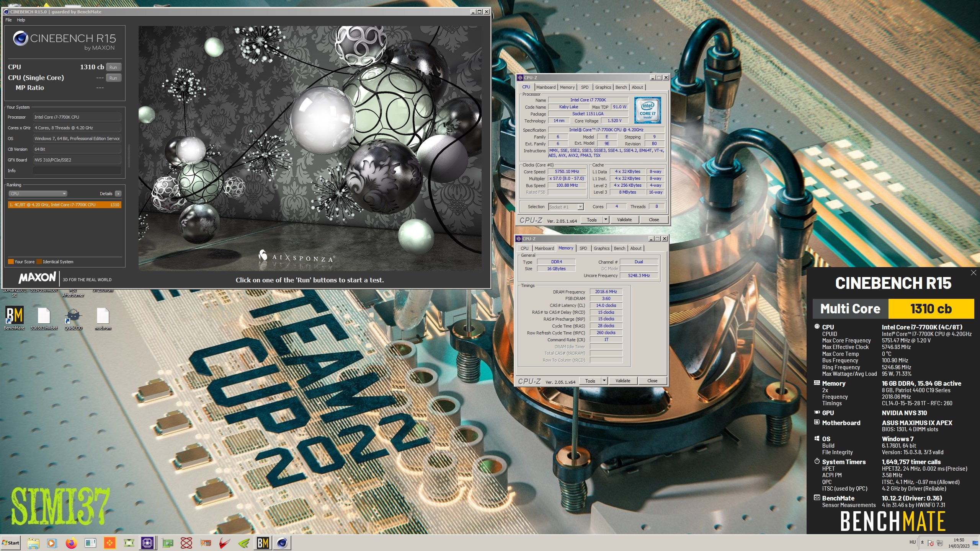Click the DRAM Frequency 2018.6 MHz value
Screen dimensions: 980x551
pyautogui.click(x=606, y=292)
